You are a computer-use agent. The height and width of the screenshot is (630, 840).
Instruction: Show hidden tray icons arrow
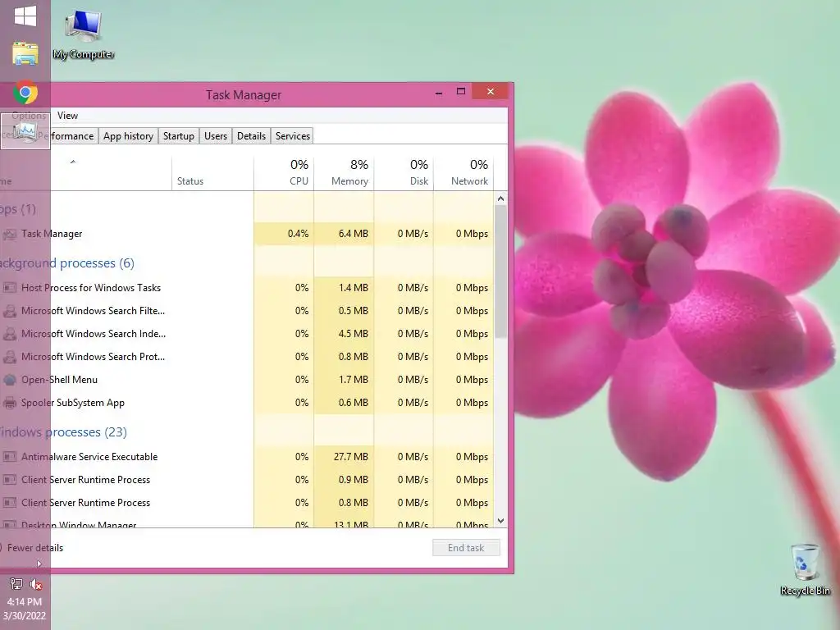pyautogui.click(x=39, y=564)
